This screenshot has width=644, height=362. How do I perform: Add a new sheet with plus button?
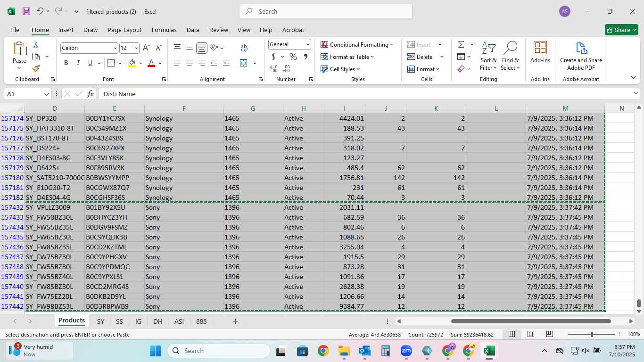pyautogui.click(x=235, y=321)
